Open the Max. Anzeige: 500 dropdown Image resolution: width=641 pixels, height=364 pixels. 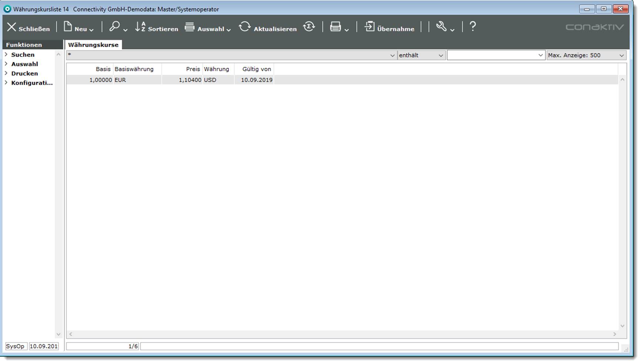[586, 55]
